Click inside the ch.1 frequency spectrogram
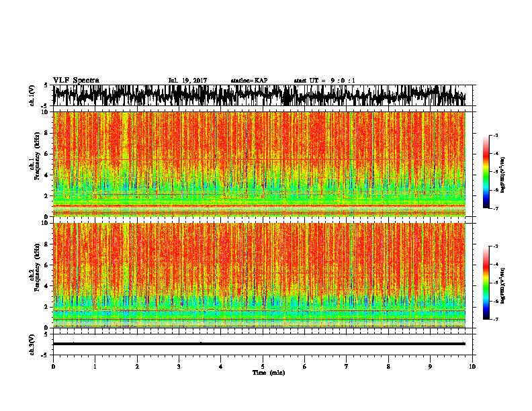 tap(259, 164)
